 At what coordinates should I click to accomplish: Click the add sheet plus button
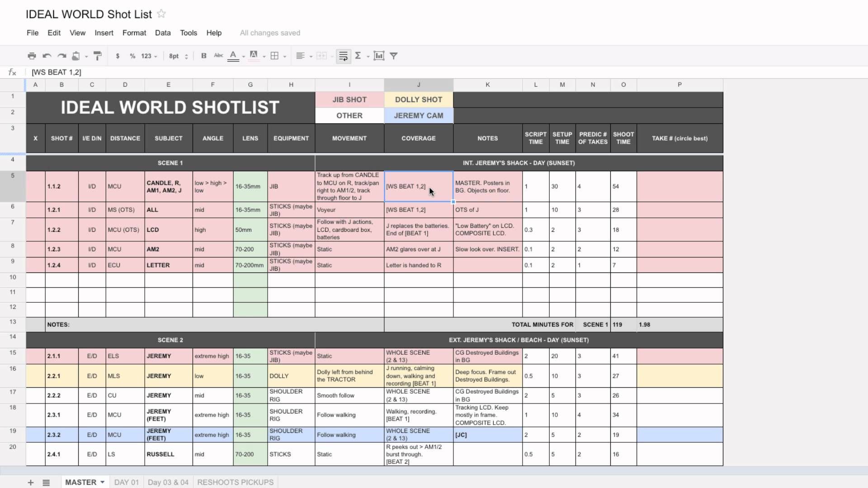[30, 481]
